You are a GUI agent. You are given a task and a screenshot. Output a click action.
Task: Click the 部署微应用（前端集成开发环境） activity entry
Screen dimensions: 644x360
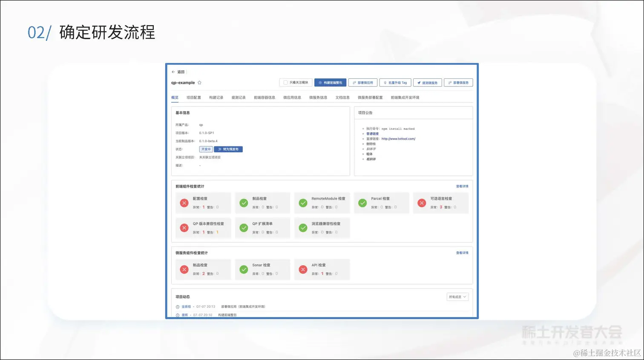pyautogui.click(x=243, y=307)
